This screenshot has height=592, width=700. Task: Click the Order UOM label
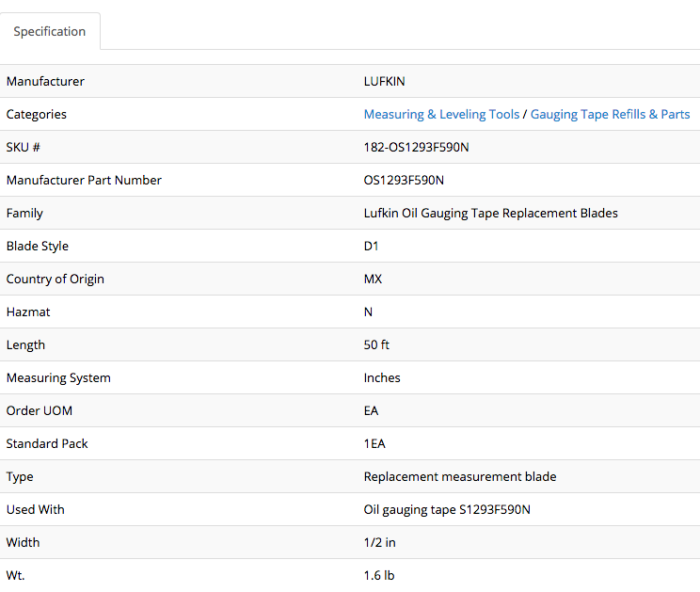click(39, 410)
